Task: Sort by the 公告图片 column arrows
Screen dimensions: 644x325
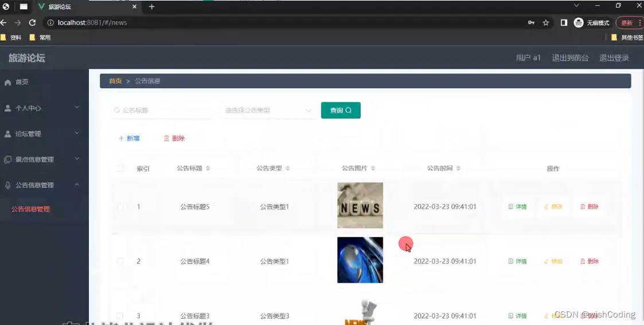Action: pos(373,169)
